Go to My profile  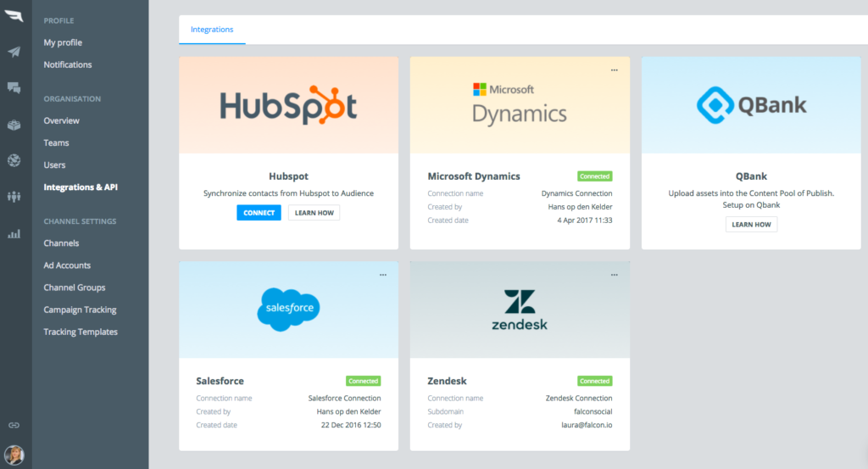pos(63,42)
